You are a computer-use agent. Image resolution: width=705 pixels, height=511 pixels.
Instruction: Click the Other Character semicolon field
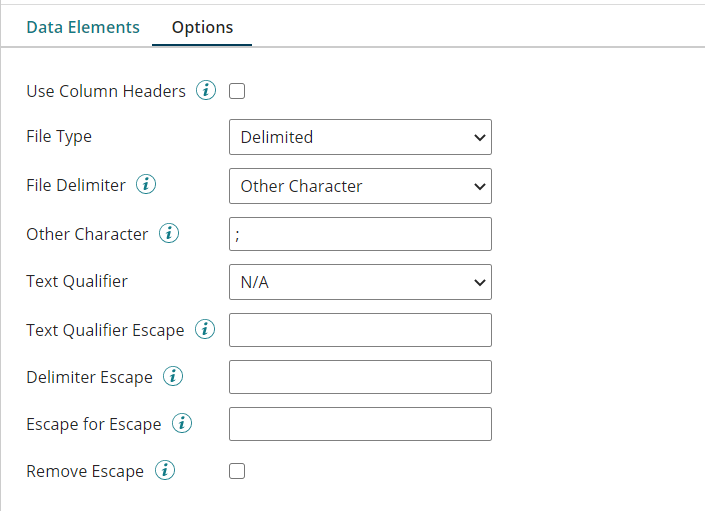(360, 234)
